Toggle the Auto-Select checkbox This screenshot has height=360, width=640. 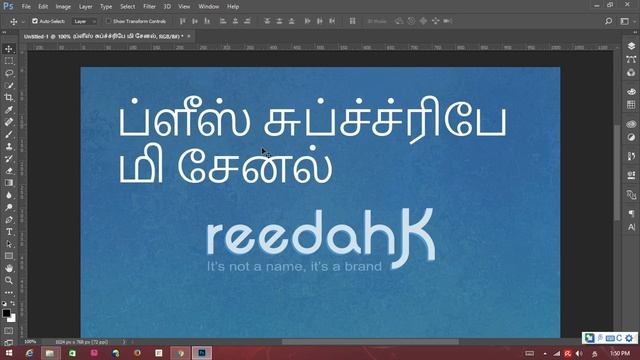(x=35, y=21)
